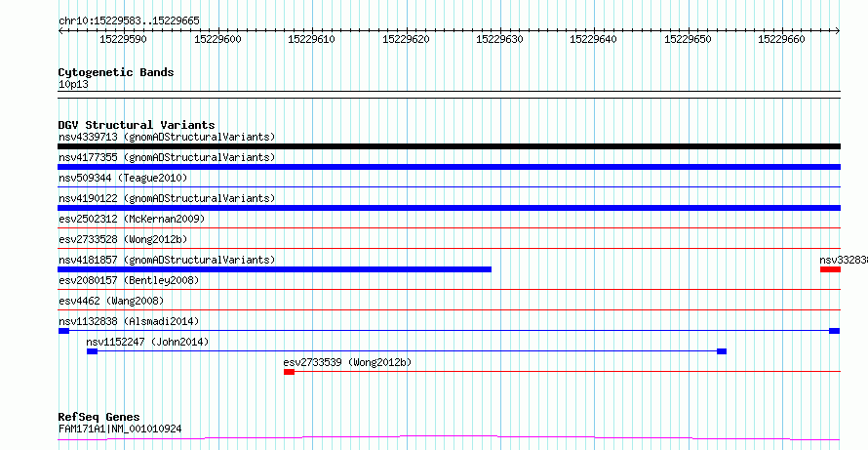Click the nsv4177355 gnomAD variant label
This screenshot has height=450, width=868.
(x=167, y=157)
